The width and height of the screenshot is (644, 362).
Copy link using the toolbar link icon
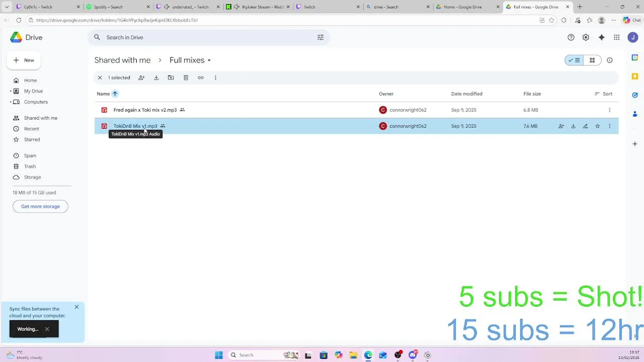pos(201,77)
